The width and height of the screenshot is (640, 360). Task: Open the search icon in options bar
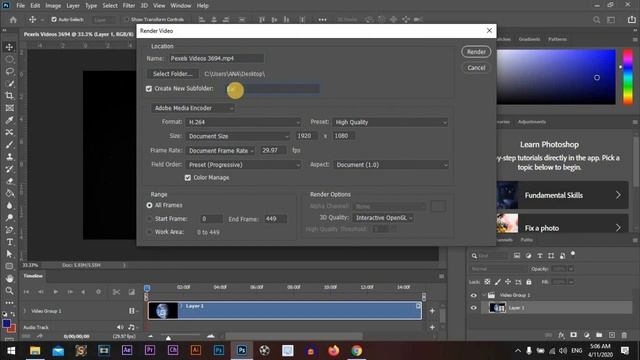[596, 20]
